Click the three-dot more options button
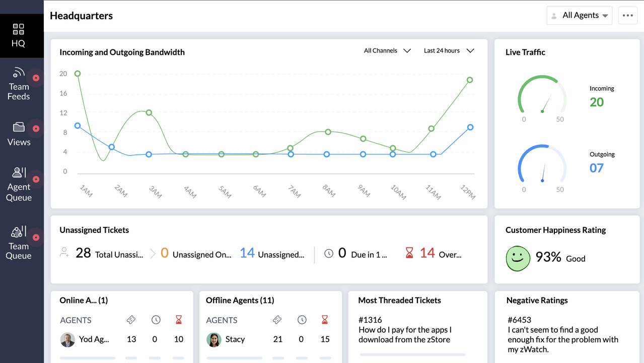The height and width of the screenshot is (363, 644). point(627,16)
